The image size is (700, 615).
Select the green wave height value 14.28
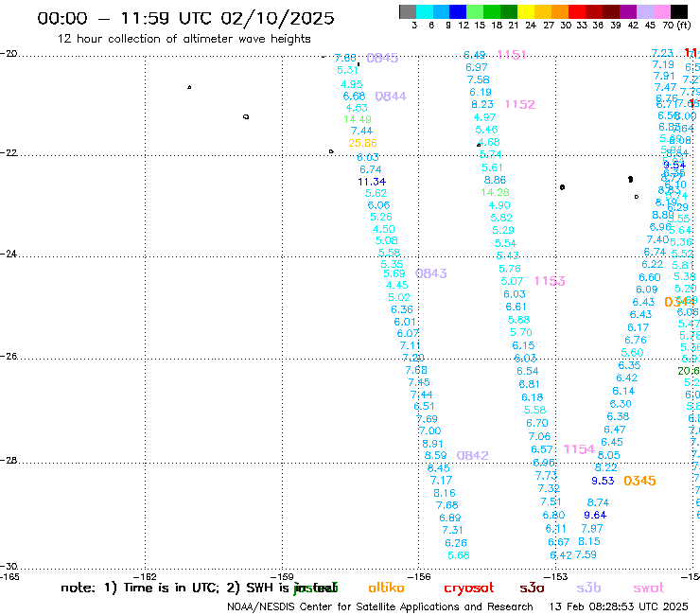(495, 192)
